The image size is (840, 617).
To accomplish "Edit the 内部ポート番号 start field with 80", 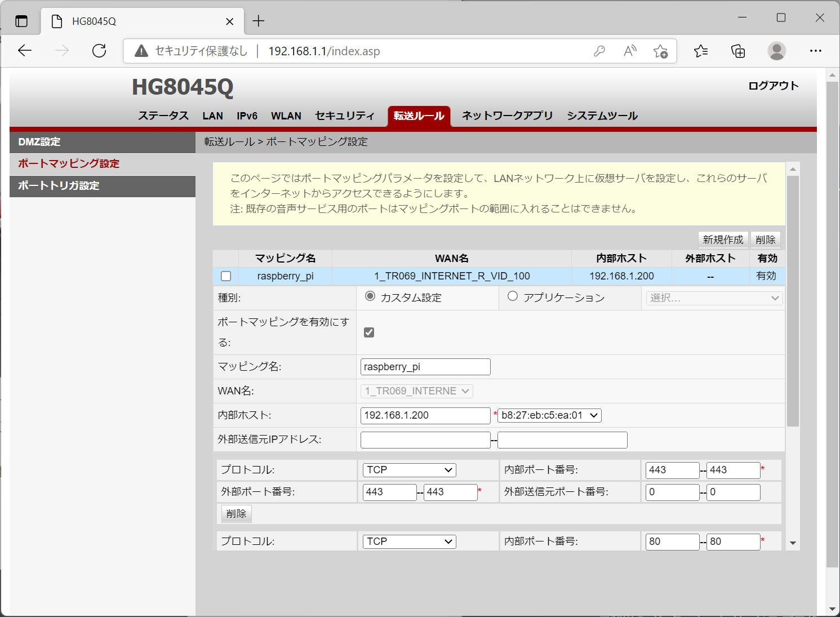I will point(673,541).
